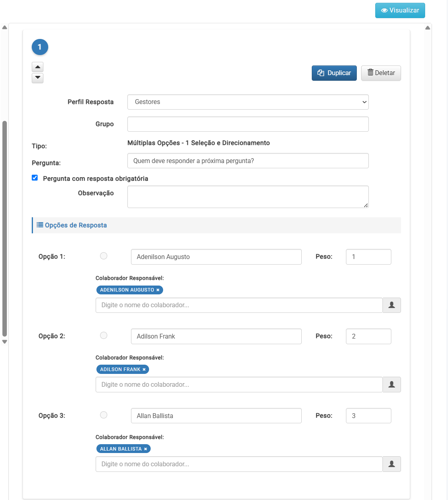Click the Opções de Resposta section header

[x=76, y=225]
